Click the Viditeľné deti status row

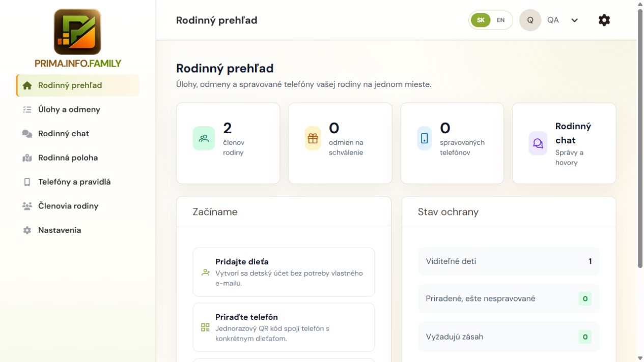(x=509, y=261)
